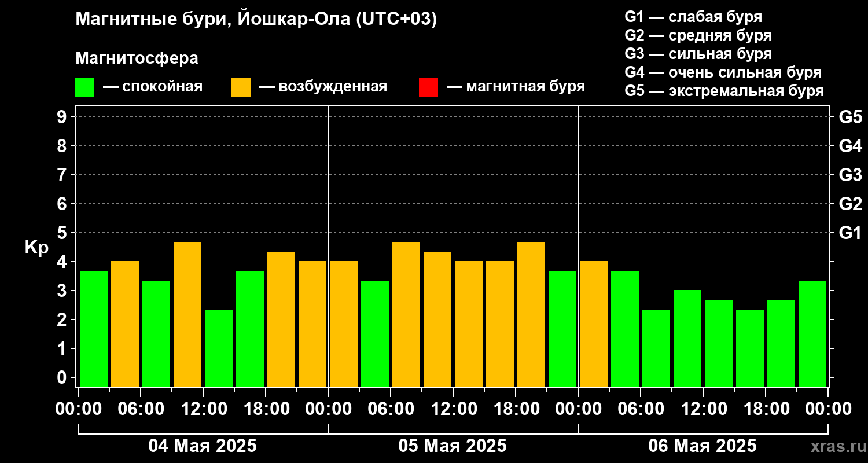This screenshot has width=868, height=463.
Task: Click the 06 Мая 21:00–00:00 green bar
Action: [x=812, y=333]
